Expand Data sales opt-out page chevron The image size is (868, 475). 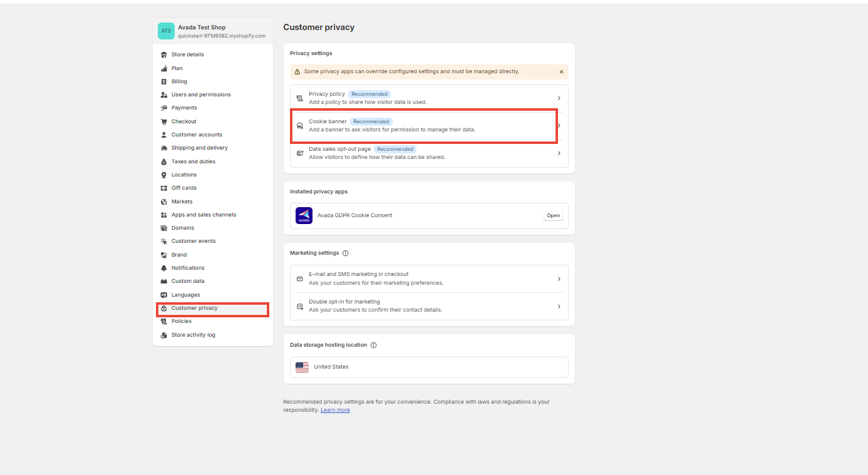(x=559, y=153)
